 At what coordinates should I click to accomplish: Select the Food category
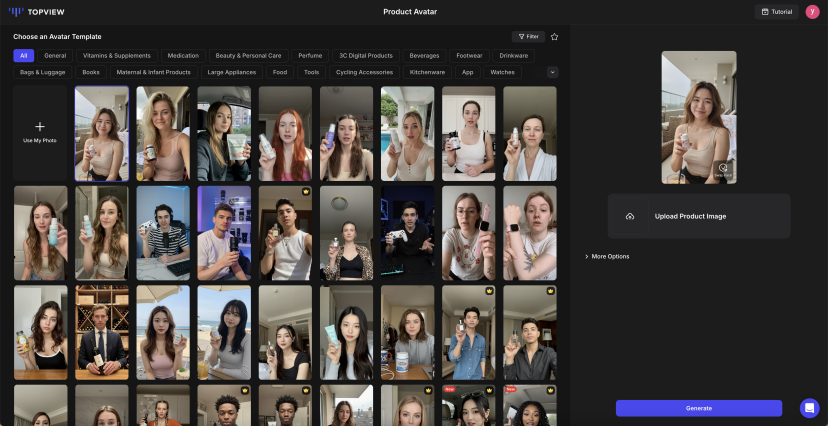point(280,72)
